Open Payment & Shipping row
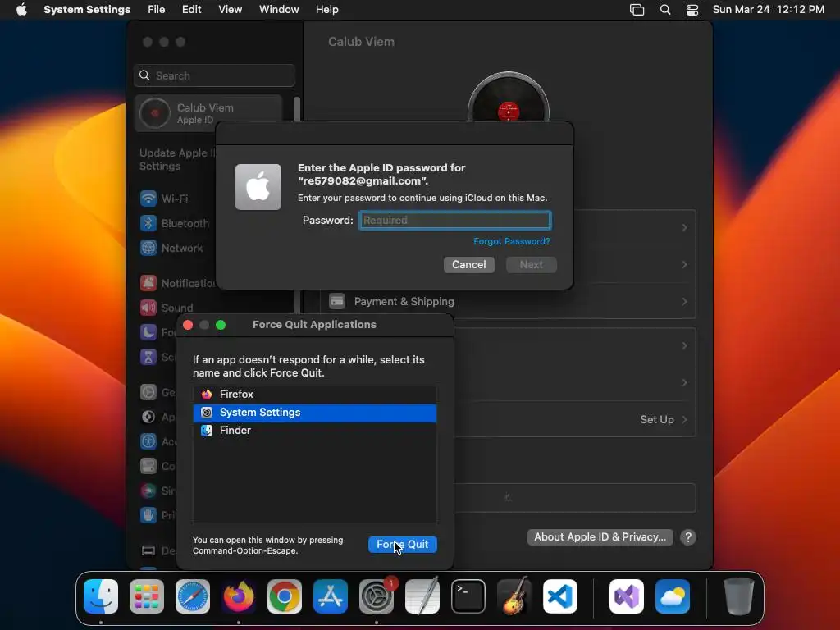This screenshot has width=840, height=630. [508, 301]
